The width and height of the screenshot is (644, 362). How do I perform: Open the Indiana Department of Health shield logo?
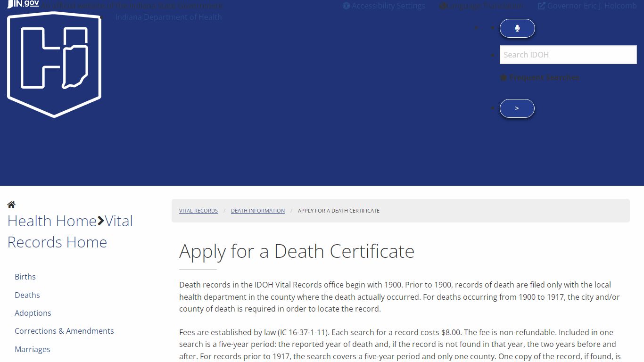pos(54,65)
